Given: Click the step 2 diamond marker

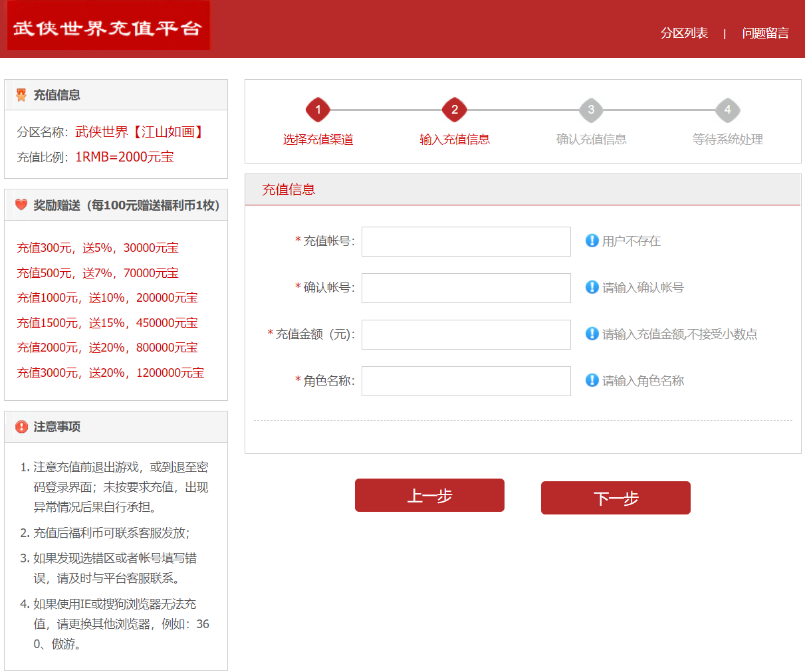Looking at the screenshot, I should (455, 110).
